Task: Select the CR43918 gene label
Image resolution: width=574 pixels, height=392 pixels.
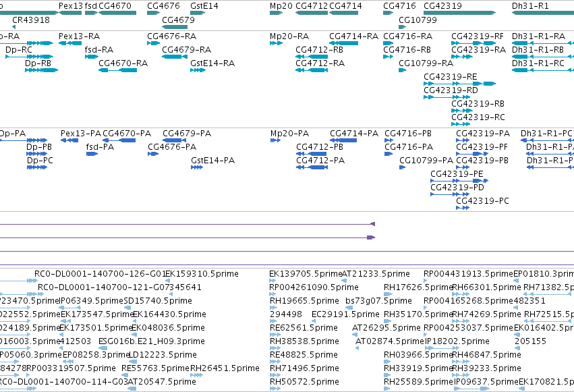Action: tap(31, 20)
